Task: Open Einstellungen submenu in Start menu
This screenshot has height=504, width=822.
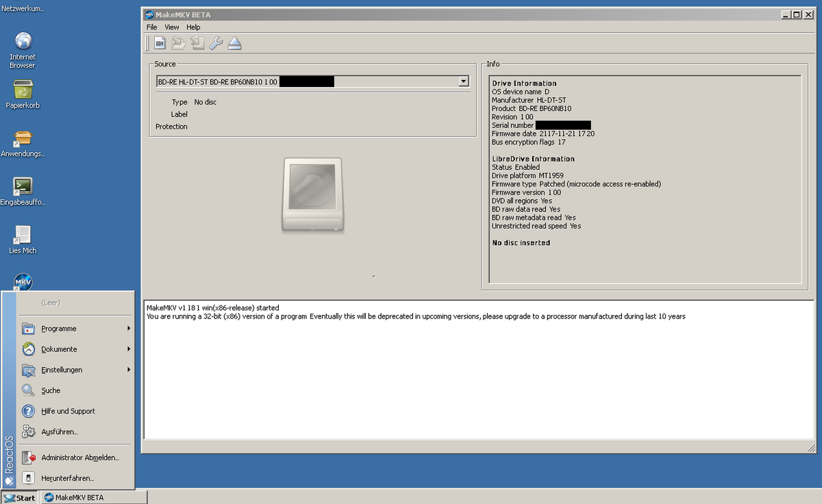Action: click(75, 370)
